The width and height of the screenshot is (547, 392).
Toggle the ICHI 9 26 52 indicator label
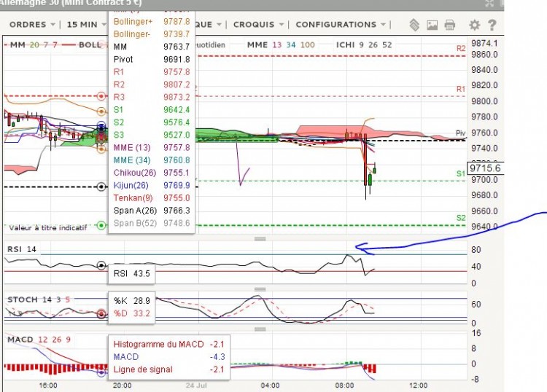364,45
